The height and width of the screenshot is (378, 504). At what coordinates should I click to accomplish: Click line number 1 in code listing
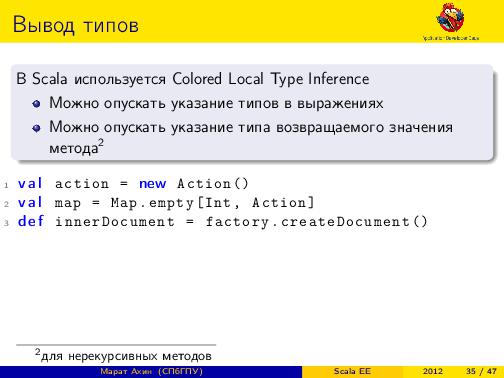point(6,185)
